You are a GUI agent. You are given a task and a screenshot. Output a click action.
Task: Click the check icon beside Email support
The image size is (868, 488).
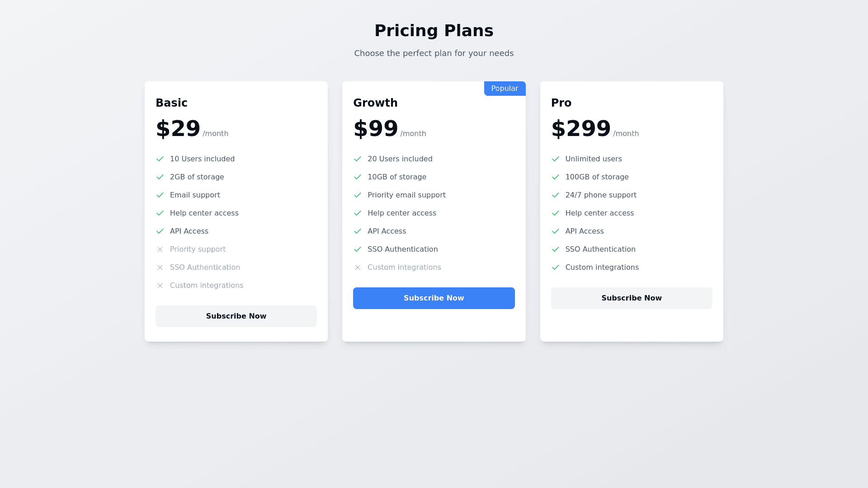(160, 195)
